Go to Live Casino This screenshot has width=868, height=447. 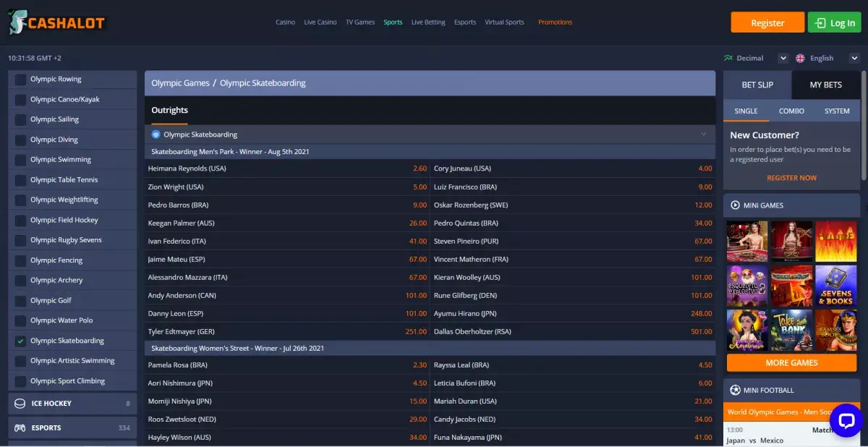[320, 22]
